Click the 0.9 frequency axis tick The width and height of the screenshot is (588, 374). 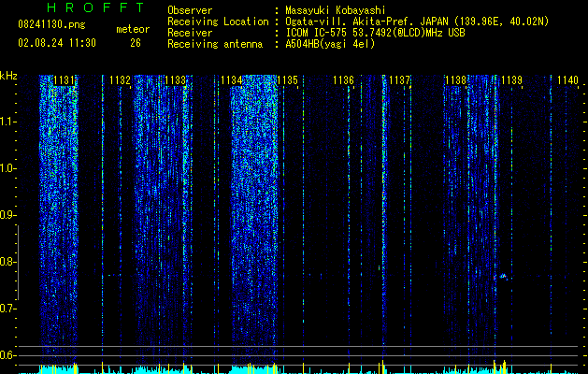(7, 215)
